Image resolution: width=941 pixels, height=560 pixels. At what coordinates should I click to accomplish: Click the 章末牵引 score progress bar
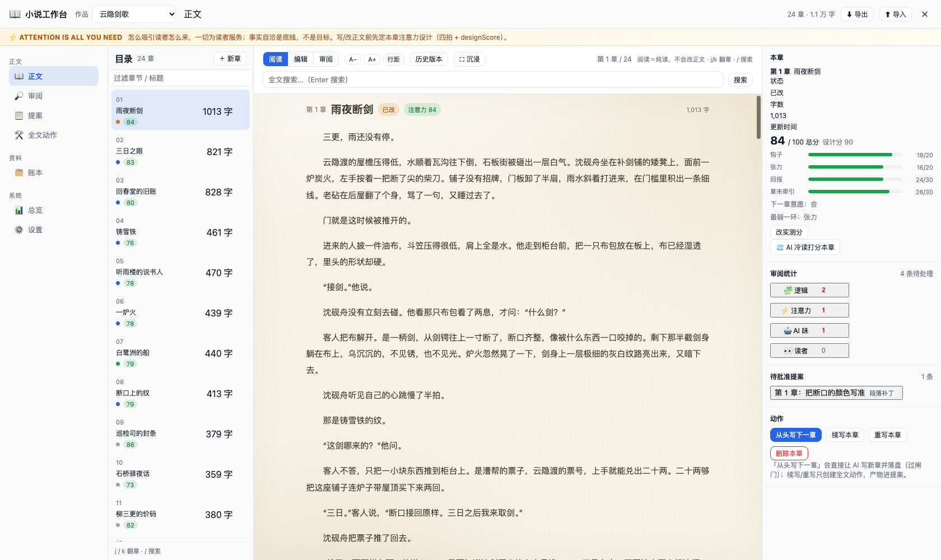point(855,192)
